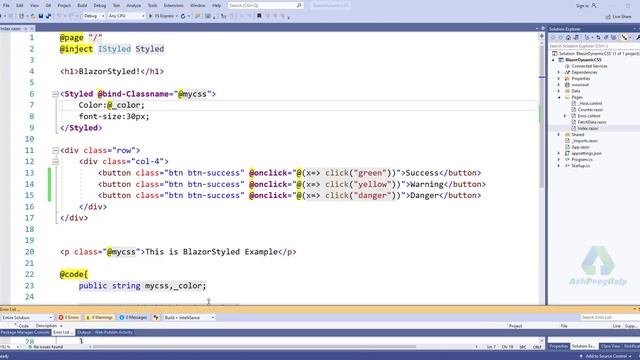Open the Debug configuration dropdown
The image size is (640, 360).
tap(94, 16)
